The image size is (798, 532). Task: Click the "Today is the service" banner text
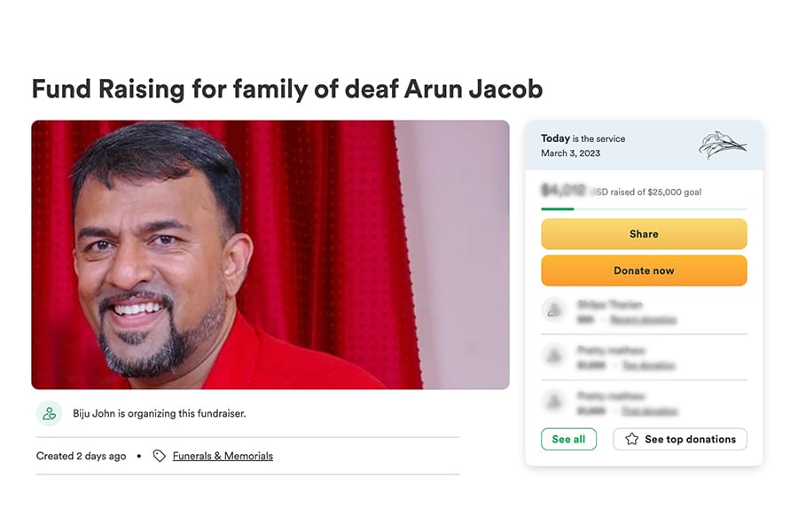[583, 139]
